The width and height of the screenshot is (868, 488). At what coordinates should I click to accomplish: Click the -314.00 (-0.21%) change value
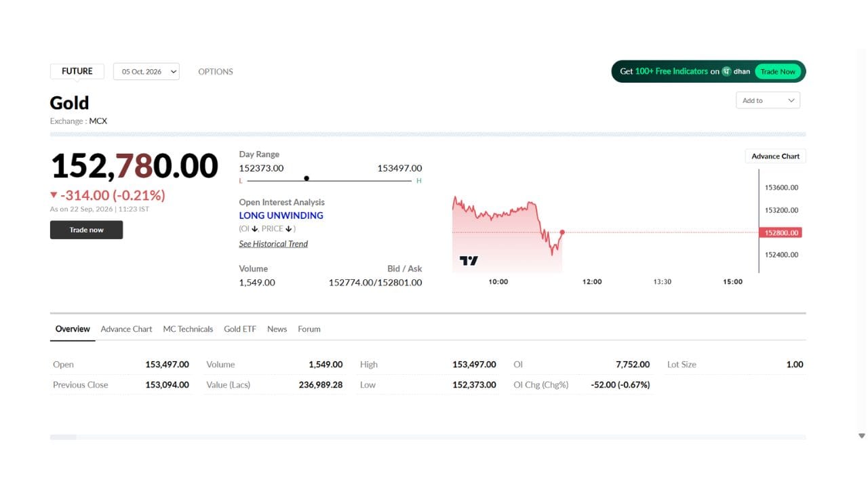coord(113,195)
